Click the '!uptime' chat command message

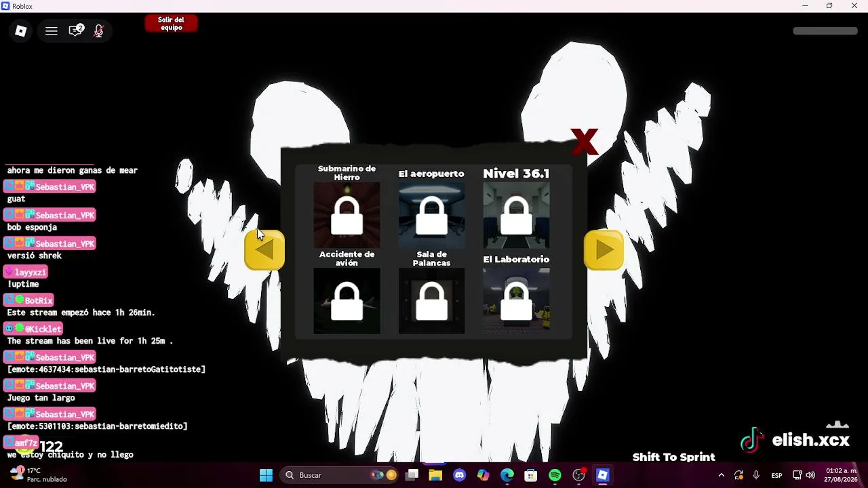click(x=23, y=284)
